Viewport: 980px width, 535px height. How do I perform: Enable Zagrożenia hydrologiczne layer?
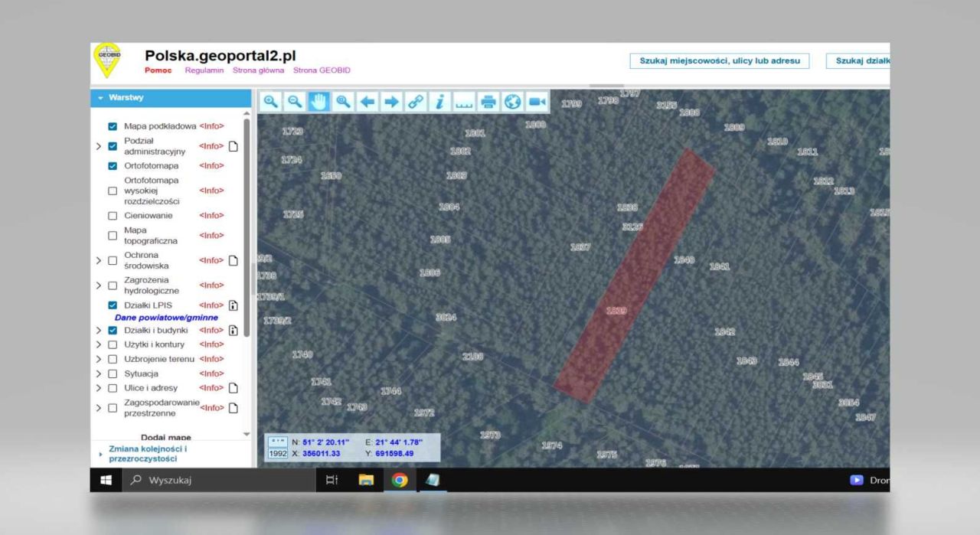113,285
